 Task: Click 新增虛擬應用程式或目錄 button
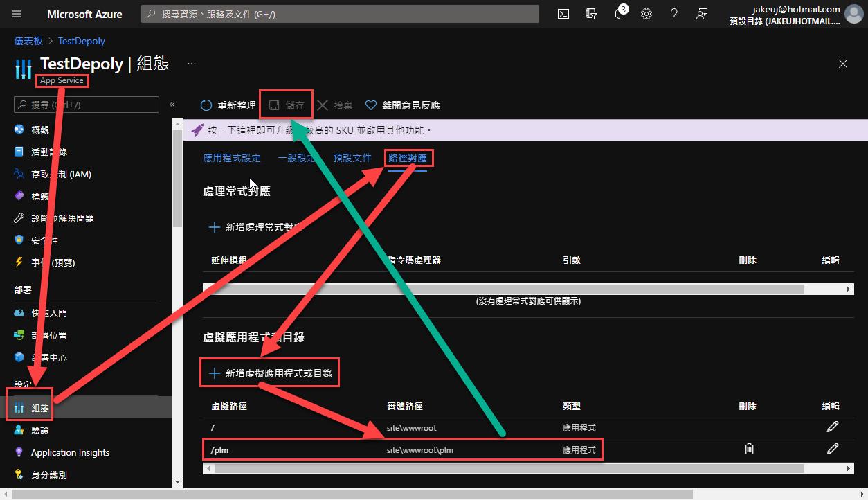(x=271, y=373)
